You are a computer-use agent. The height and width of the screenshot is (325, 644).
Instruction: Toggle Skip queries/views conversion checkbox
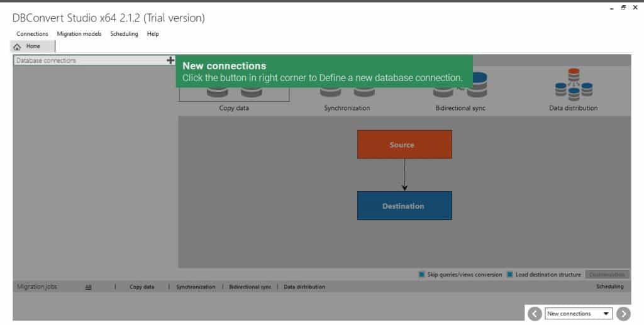pos(421,274)
